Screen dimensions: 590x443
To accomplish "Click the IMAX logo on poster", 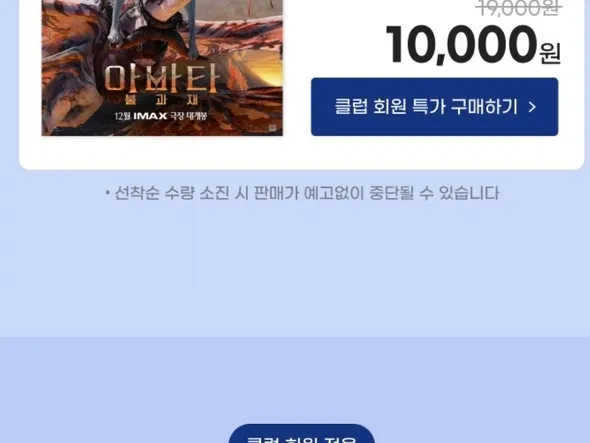I will (150, 116).
